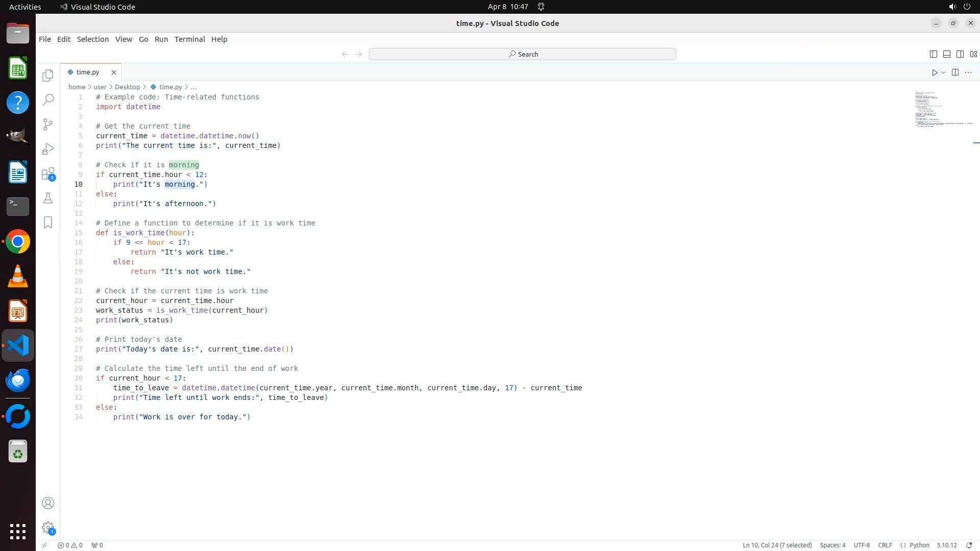The width and height of the screenshot is (980, 551).
Task: Open the Extensions view
Action: pyautogui.click(x=48, y=174)
